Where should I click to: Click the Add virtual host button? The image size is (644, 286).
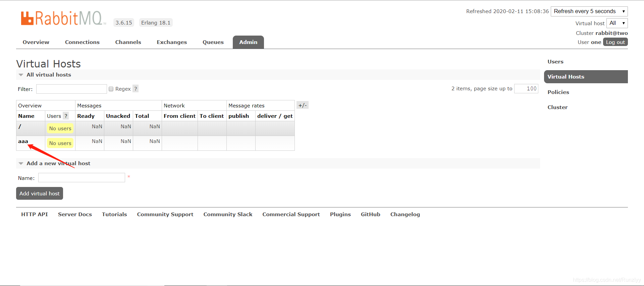[40, 193]
